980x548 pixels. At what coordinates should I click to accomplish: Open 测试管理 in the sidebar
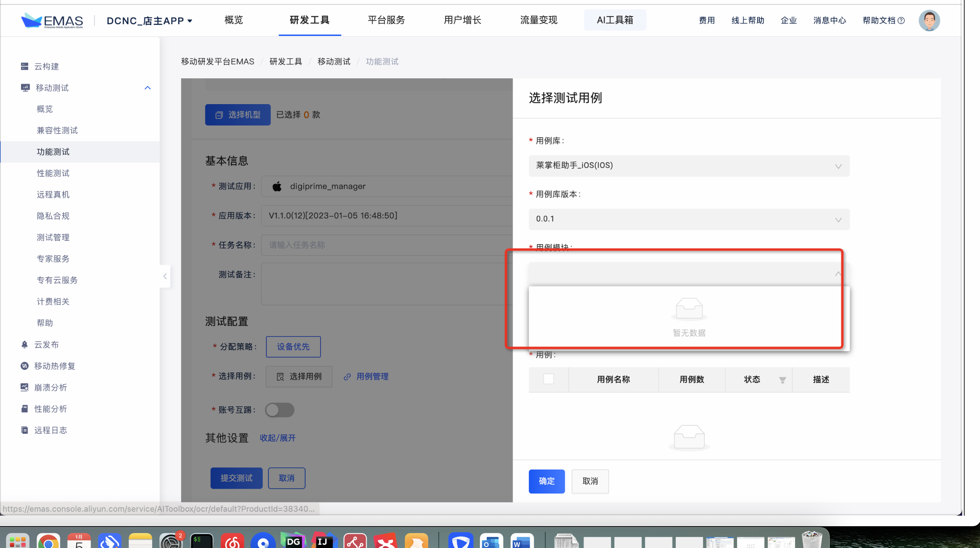[x=53, y=237]
